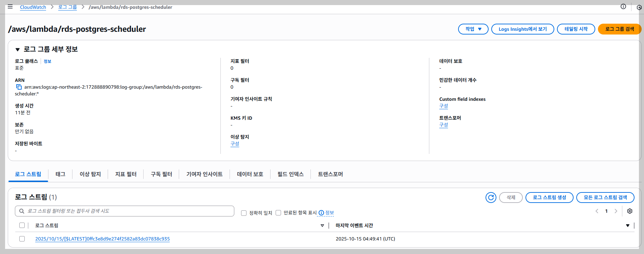This screenshot has width=644, height=254.
Task: Open the 지표 필터 tab
Action: coord(126,174)
